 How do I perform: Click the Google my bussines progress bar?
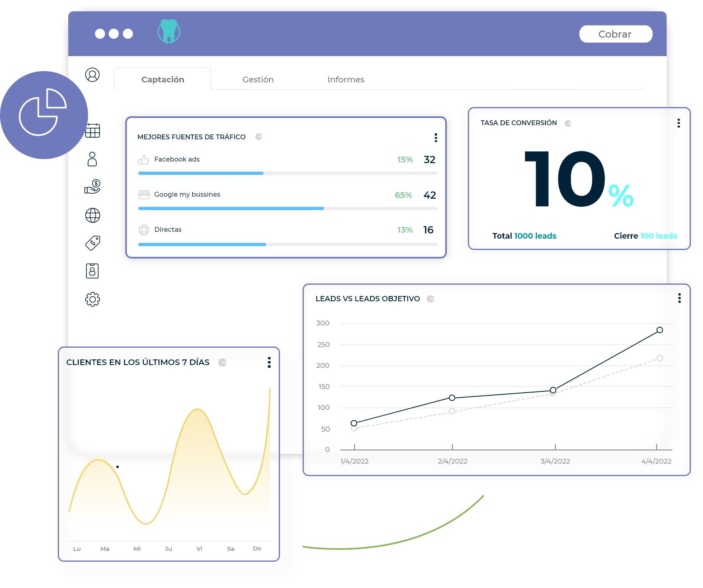(x=288, y=208)
